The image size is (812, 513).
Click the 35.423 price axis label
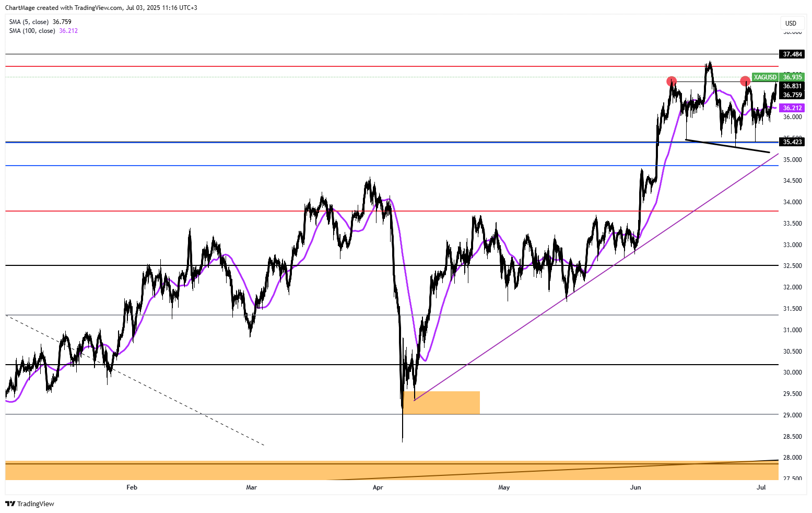(x=792, y=142)
